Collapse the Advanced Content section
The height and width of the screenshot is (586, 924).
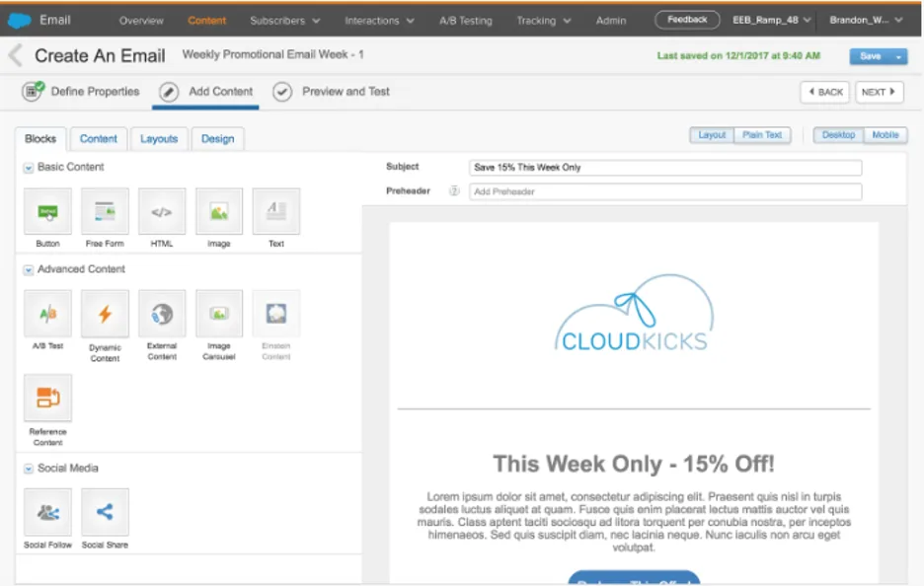29,269
